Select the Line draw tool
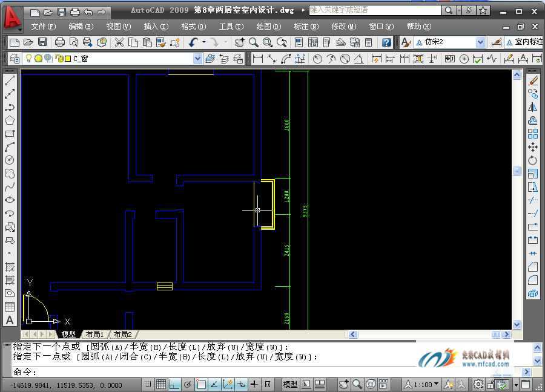This screenshot has height=392, width=545. (x=10, y=80)
